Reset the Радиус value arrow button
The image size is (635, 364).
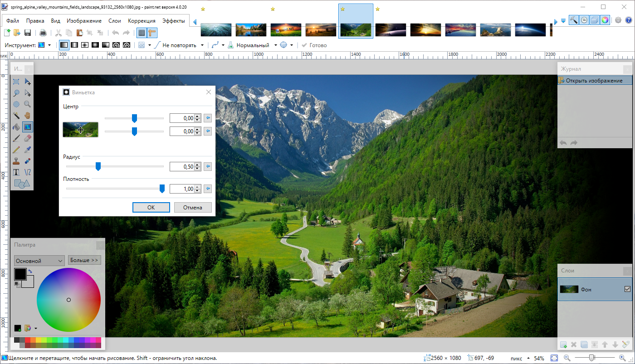(208, 167)
